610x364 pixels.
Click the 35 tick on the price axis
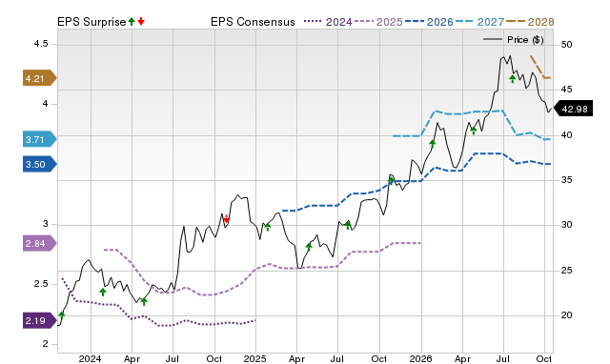(566, 180)
